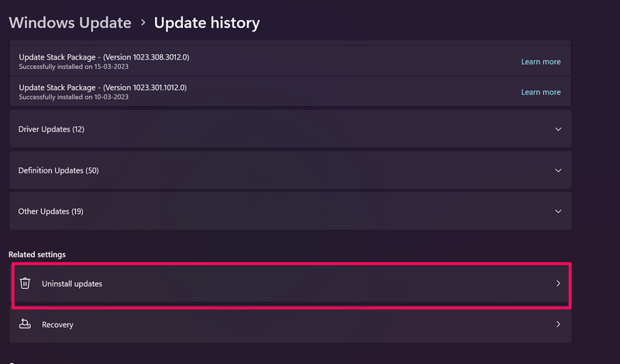The width and height of the screenshot is (620, 364).
Task: Click the right arrow on the Recovery row
Action: click(x=558, y=325)
